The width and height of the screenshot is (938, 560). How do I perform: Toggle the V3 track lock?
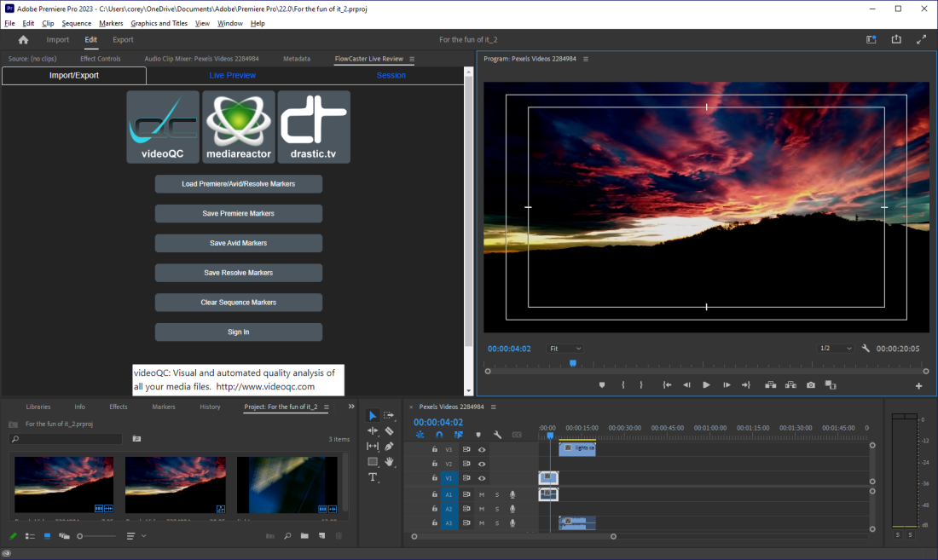pyautogui.click(x=434, y=449)
